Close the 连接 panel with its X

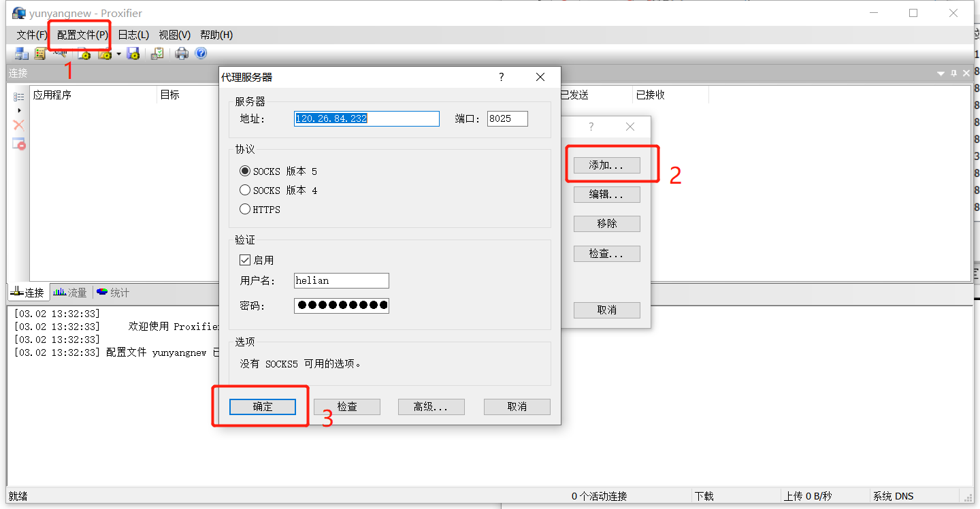(966, 73)
